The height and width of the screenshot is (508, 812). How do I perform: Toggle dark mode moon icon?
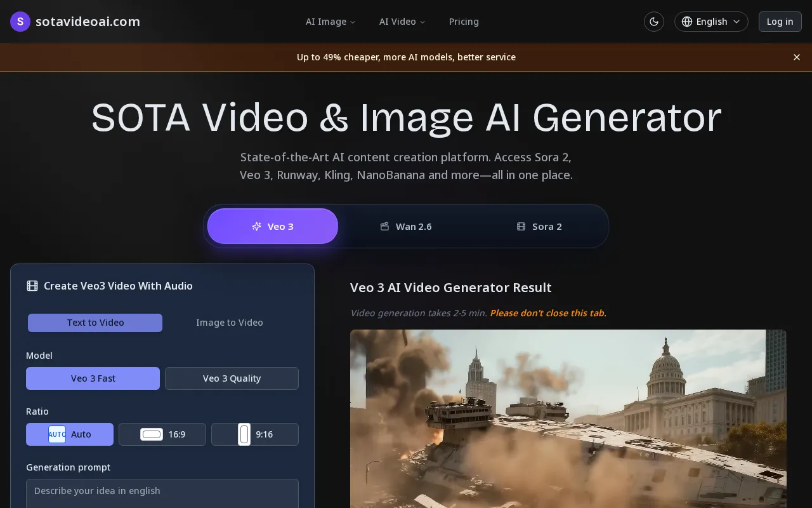point(654,22)
